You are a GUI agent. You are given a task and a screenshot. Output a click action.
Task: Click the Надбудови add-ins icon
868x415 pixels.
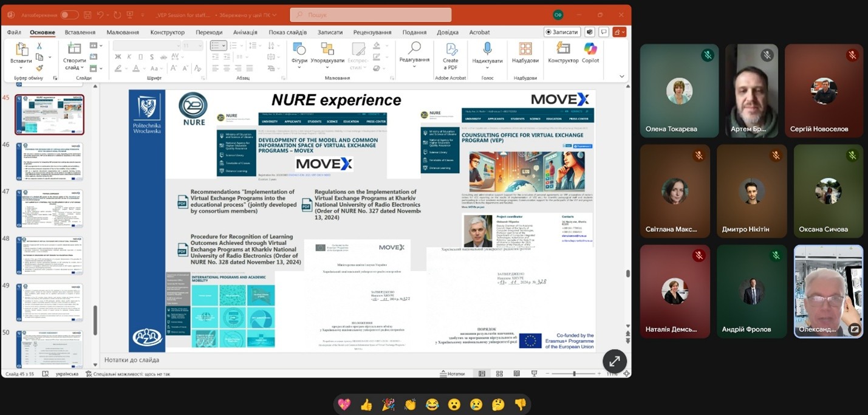tap(525, 52)
